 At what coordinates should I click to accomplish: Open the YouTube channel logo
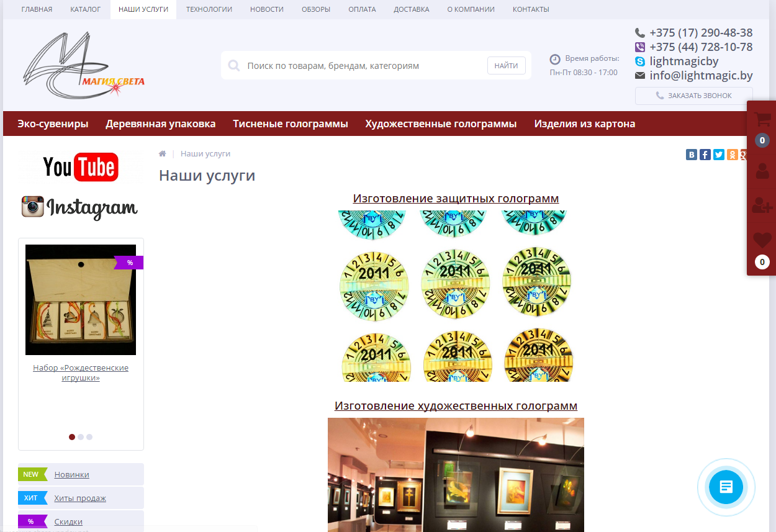(x=81, y=167)
